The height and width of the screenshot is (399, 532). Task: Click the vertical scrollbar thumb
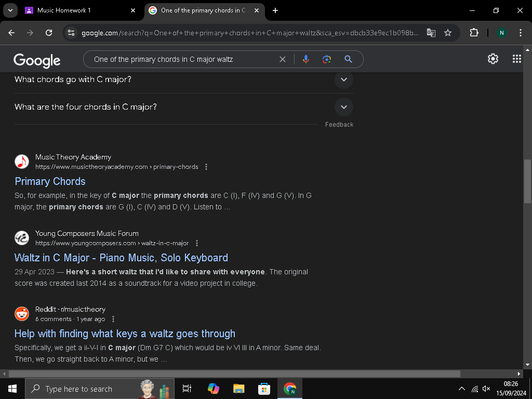[527, 181]
